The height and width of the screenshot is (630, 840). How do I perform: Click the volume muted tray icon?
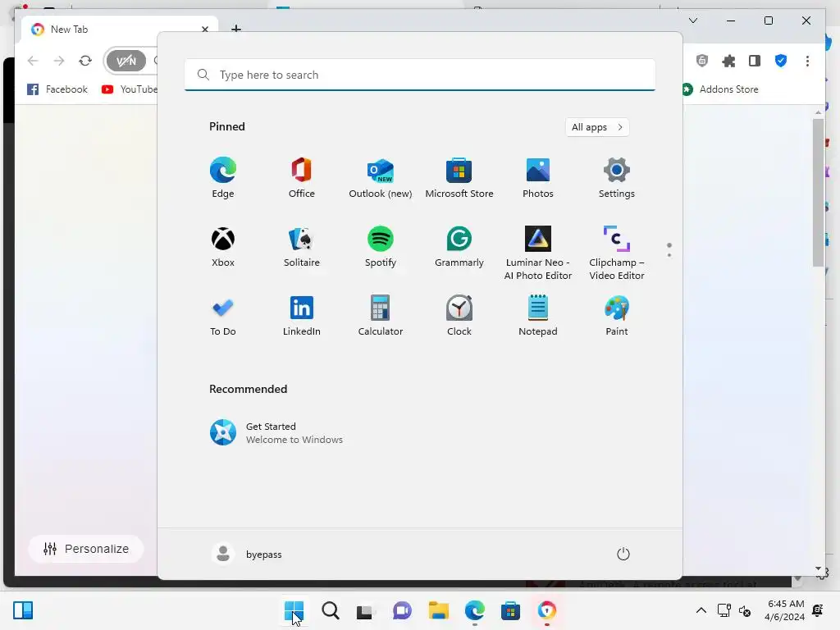tap(745, 610)
